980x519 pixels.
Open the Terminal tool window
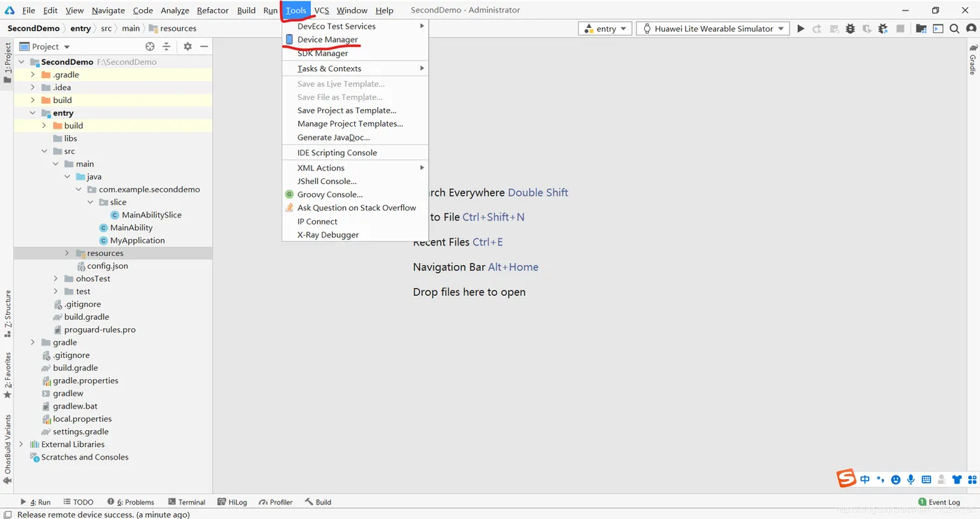pos(186,502)
